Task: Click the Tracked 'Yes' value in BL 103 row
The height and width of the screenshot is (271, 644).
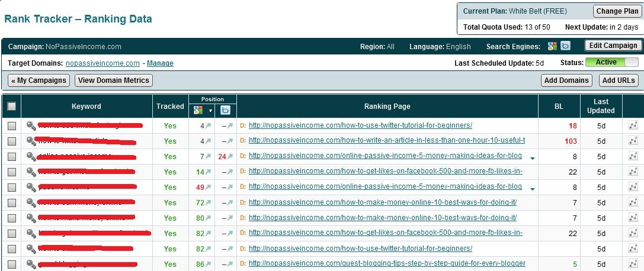Action: pos(170,141)
